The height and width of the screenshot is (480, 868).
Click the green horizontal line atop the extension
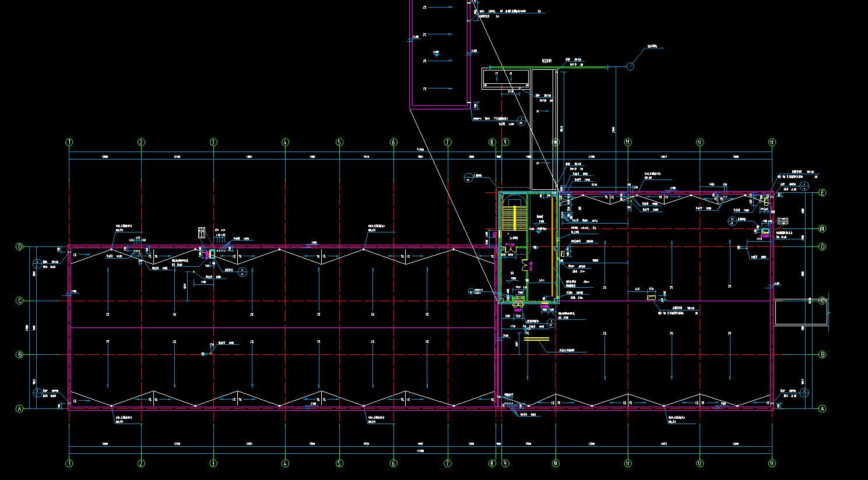(x=548, y=68)
